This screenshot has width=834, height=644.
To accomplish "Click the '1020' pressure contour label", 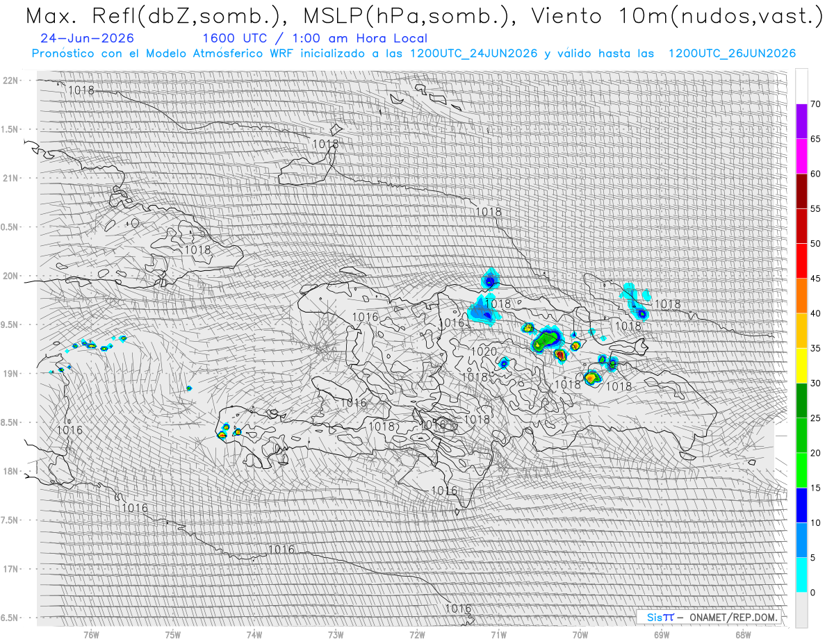I will click(x=484, y=352).
